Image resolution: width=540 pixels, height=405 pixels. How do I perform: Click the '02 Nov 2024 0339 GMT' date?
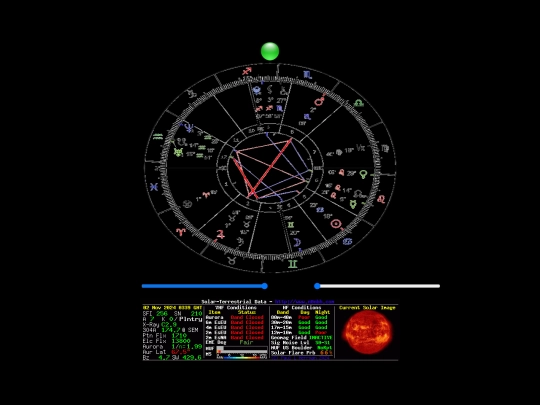(x=173, y=308)
